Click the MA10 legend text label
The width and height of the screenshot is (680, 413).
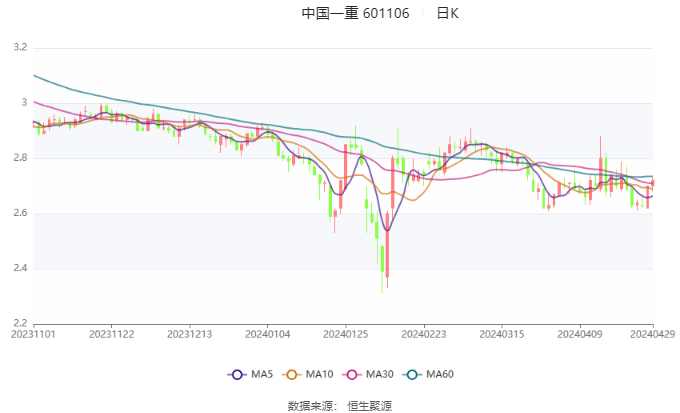320,374
